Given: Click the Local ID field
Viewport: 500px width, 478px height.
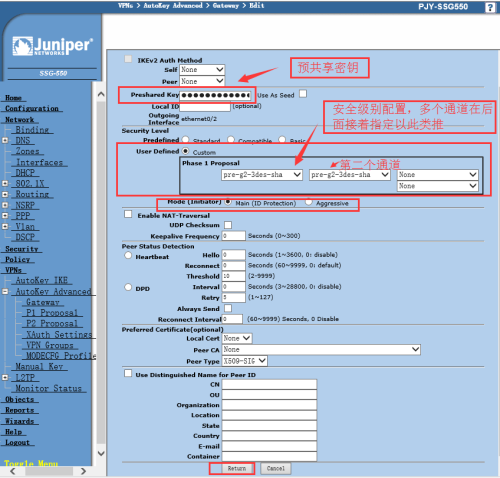Looking at the screenshot, I should point(205,107).
